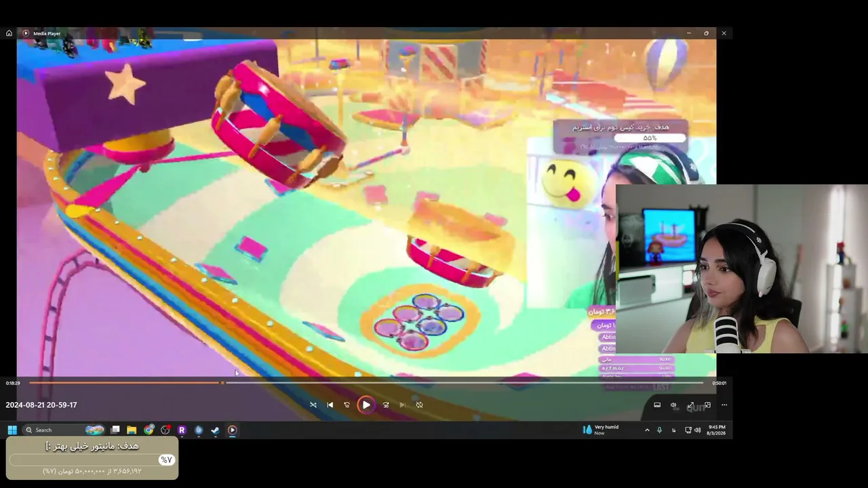Open File Explorer from the taskbar
This screenshot has height=488, width=868.
pos(132,430)
